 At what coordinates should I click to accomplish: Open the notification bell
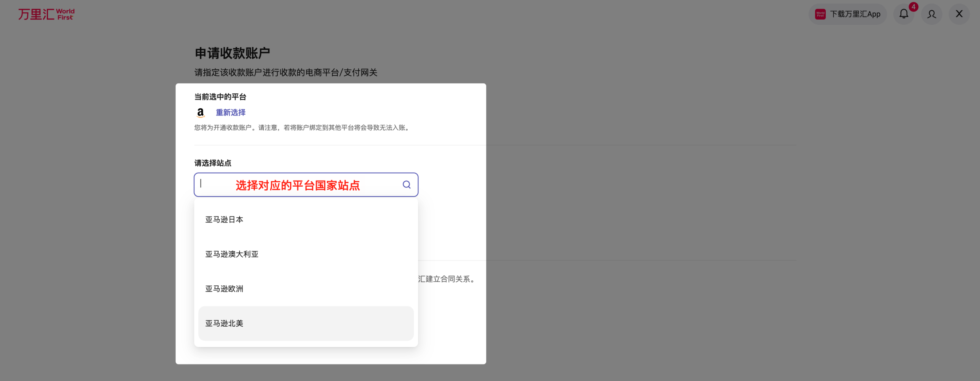(903, 14)
